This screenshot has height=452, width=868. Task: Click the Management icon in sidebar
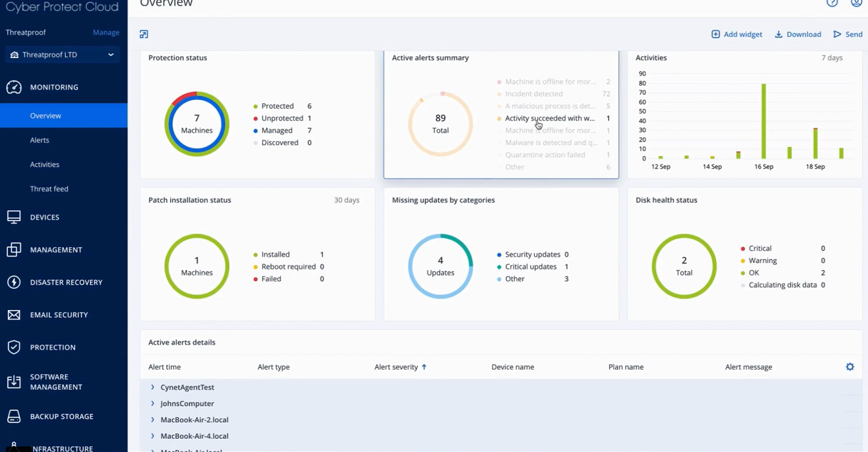14,250
